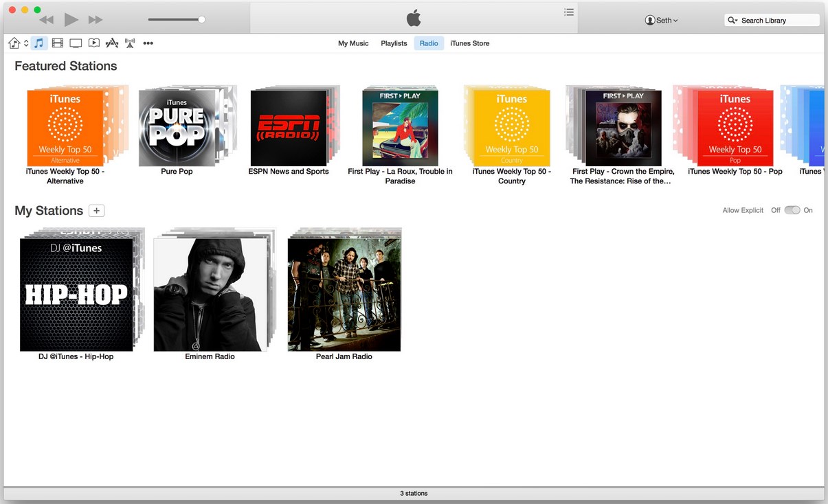Show more media types via ellipsis
The image size is (828, 504).
click(148, 43)
